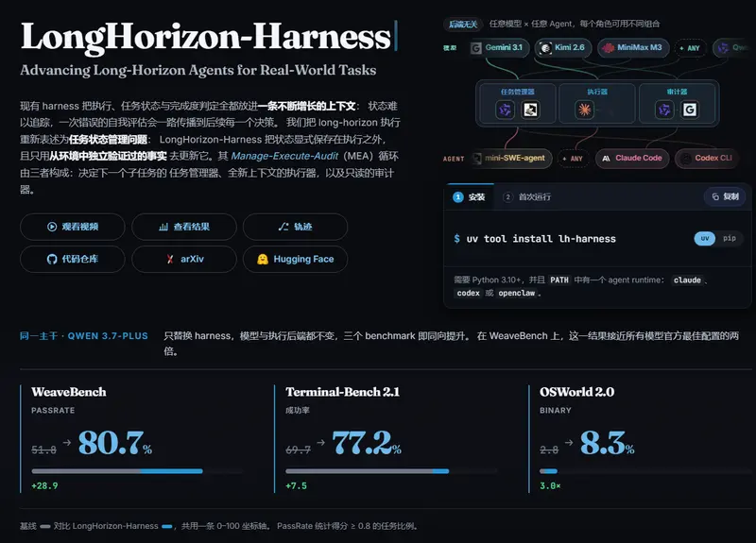Click the Terminal-Bench 2.1 card heading
756x543 pixels.
pos(343,392)
